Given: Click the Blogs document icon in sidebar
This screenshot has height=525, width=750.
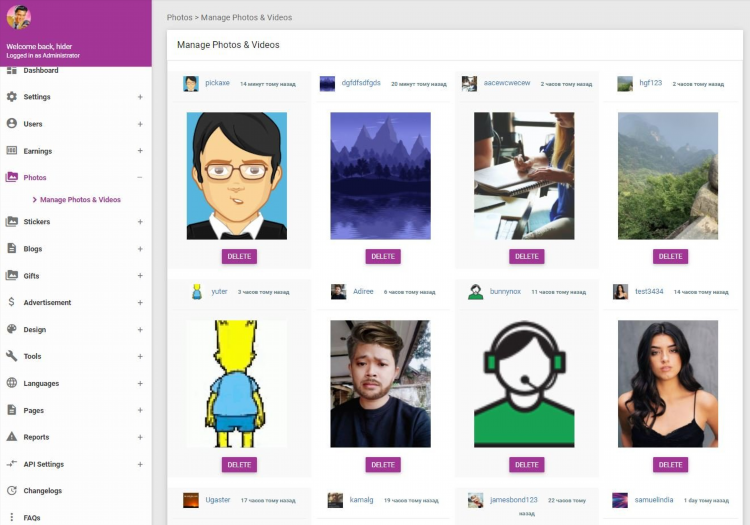Looking at the screenshot, I should tap(11, 248).
